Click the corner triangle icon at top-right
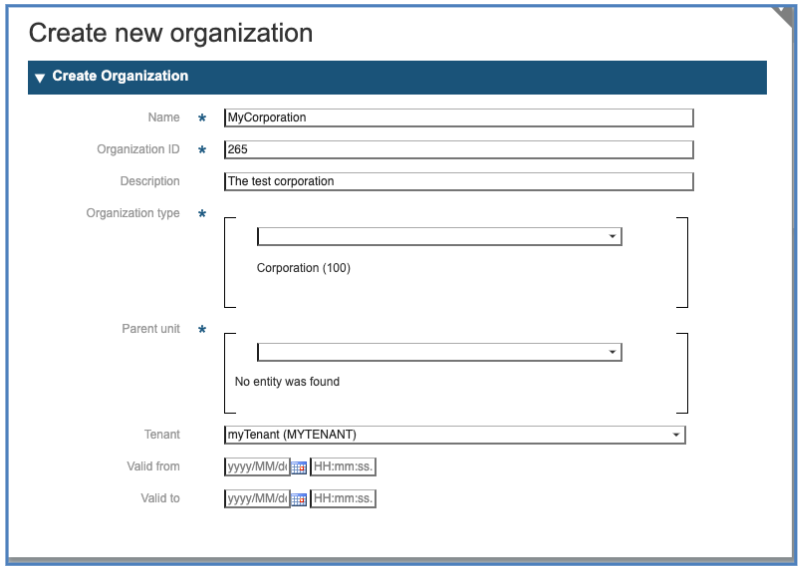 [x=787, y=12]
